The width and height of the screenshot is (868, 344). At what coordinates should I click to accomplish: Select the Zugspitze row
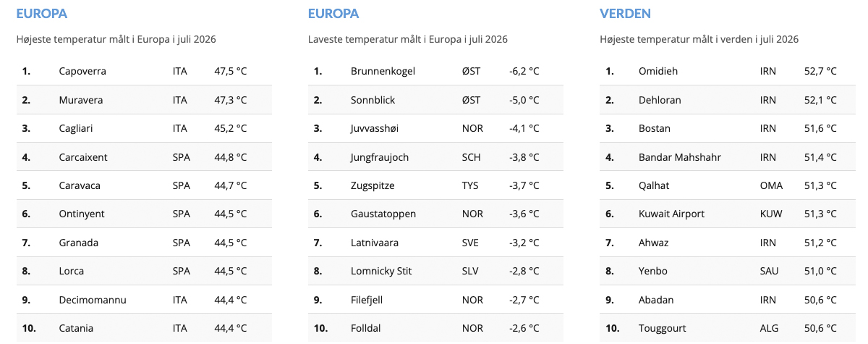(435, 185)
